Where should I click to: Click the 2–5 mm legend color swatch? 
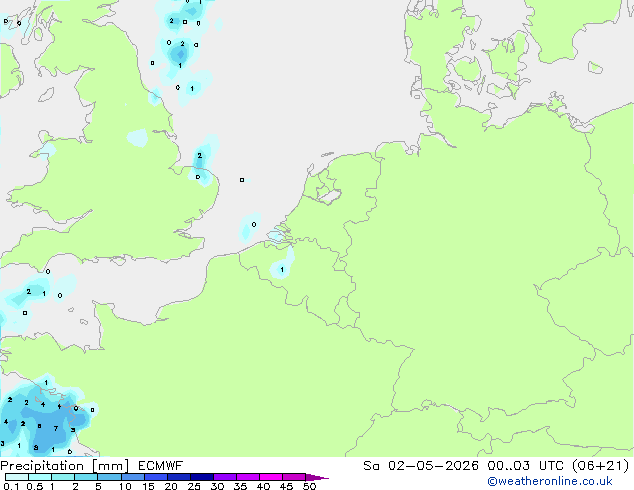coord(86,477)
